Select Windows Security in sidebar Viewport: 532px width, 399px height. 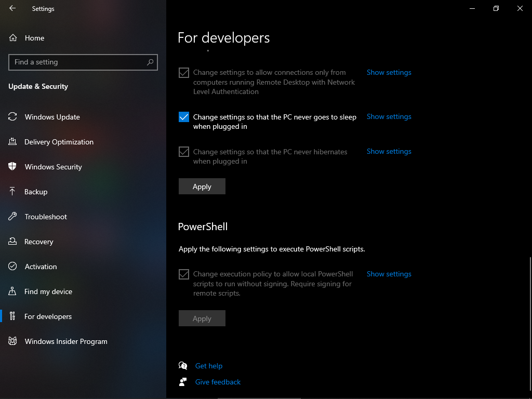[83, 167]
